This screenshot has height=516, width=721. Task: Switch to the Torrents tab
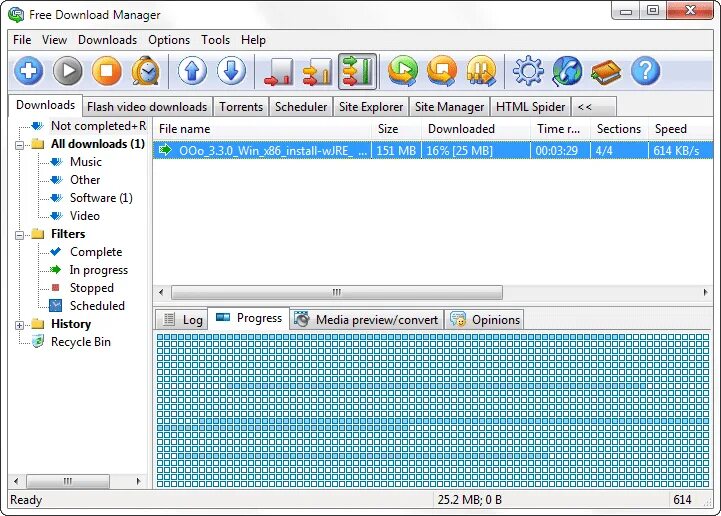(241, 107)
